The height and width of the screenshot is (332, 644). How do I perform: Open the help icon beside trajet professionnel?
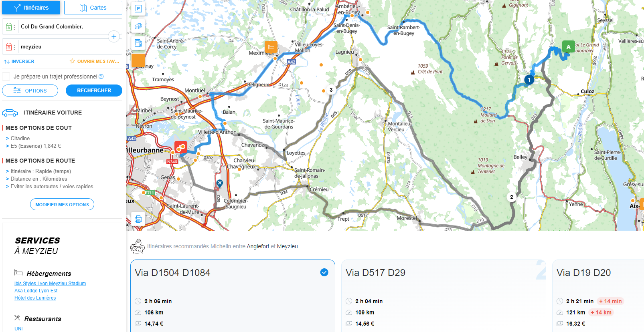(101, 76)
